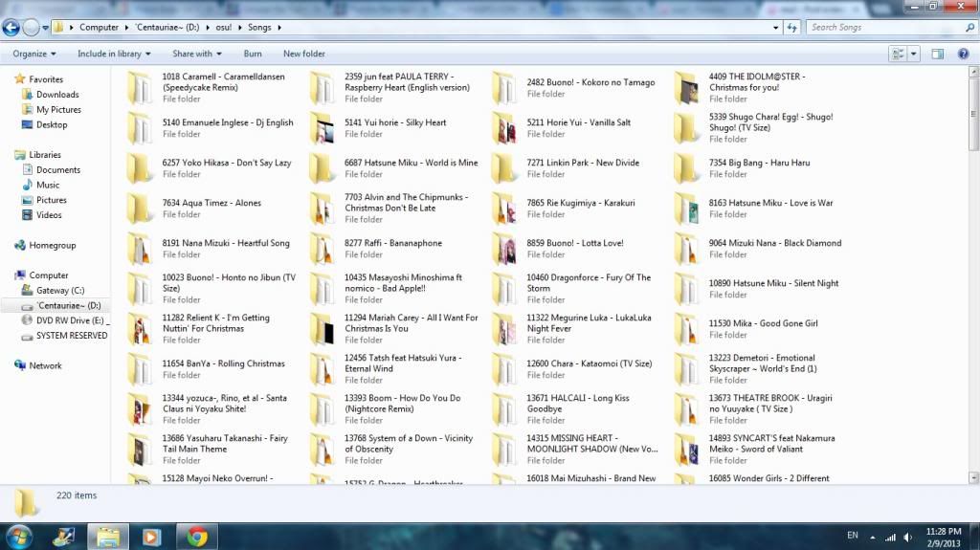Image resolution: width=980 pixels, height=550 pixels.
Task: Select folder icon of 11322 Megurine Luka
Action: tap(503, 329)
